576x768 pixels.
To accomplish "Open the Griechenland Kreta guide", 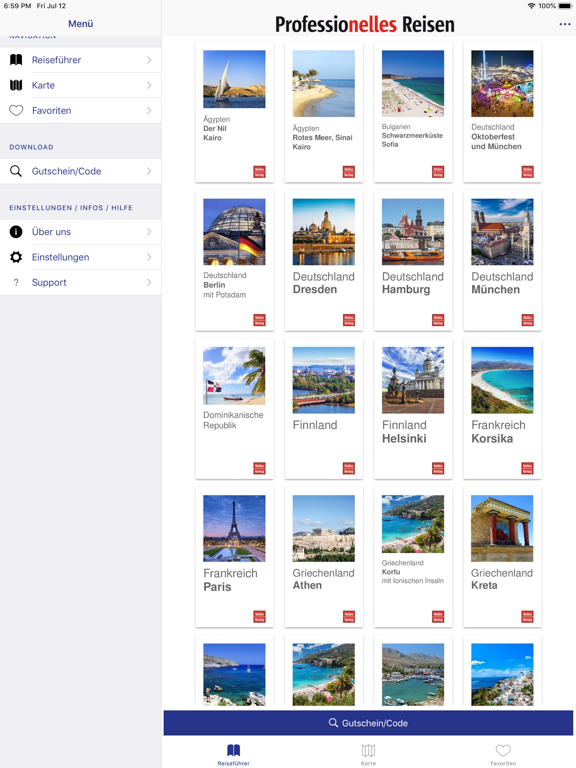I will [x=503, y=557].
